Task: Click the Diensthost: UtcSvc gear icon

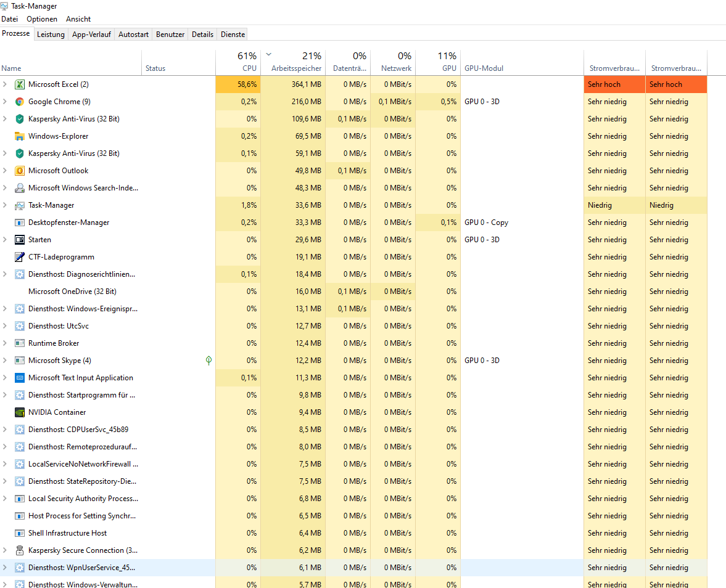Action: click(20, 325)
